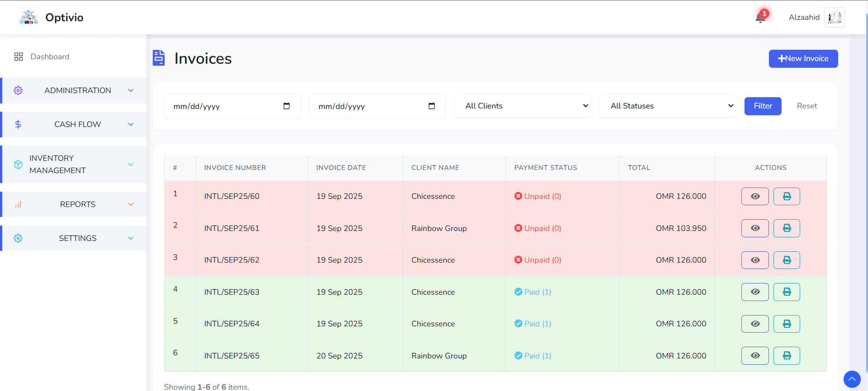Click the Reports bar chart icon

pyautogui.click(x=18, y=204)
